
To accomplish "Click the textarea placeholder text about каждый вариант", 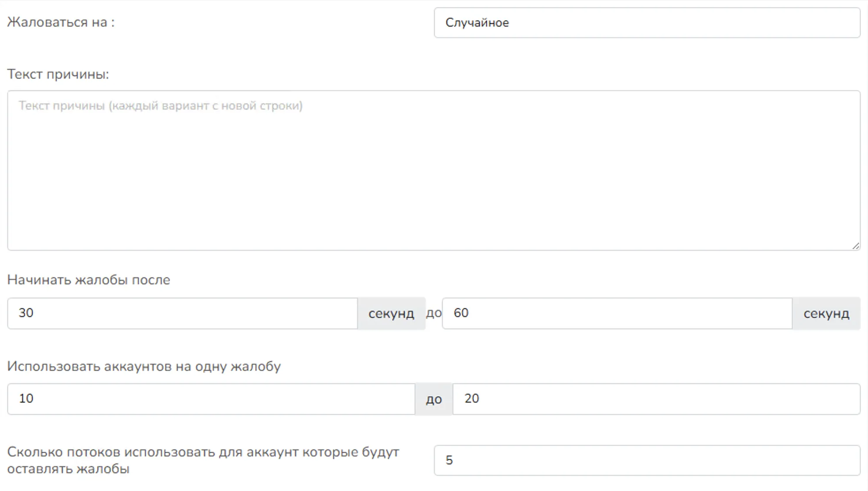I will tap(160, 106).
